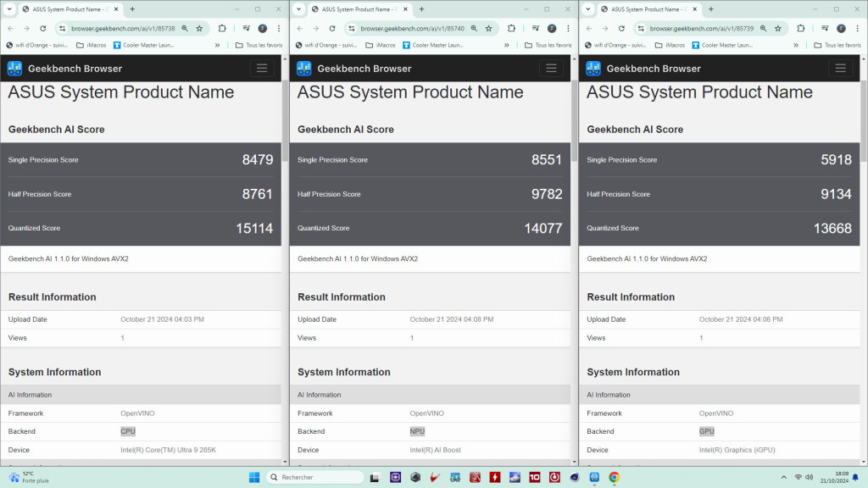Click the Geekbench logo in the CPU window
Image resolution: width=868 pixels, height=488 pixels.
[14, 69]
